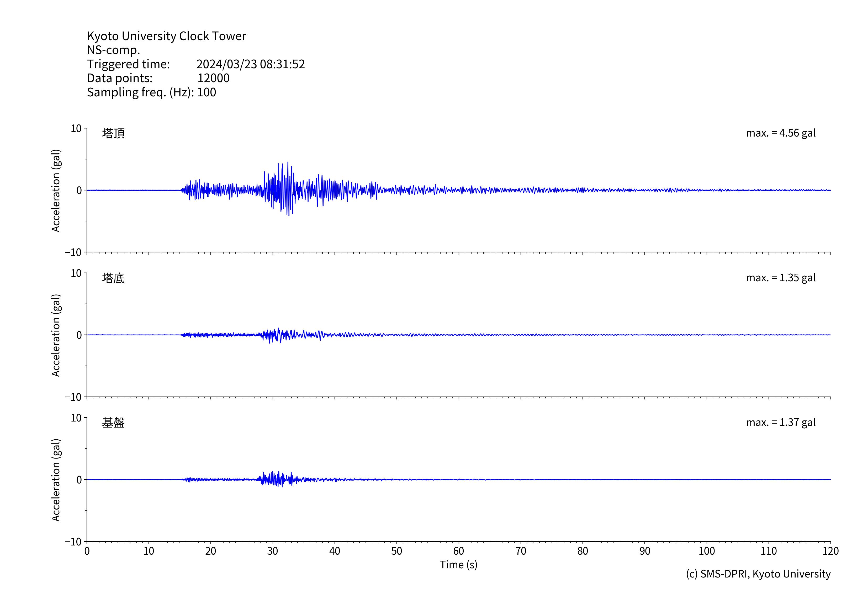Click the Data points value 12000
This screenshot has height=614, width=868.
click(x=213, y=78)
